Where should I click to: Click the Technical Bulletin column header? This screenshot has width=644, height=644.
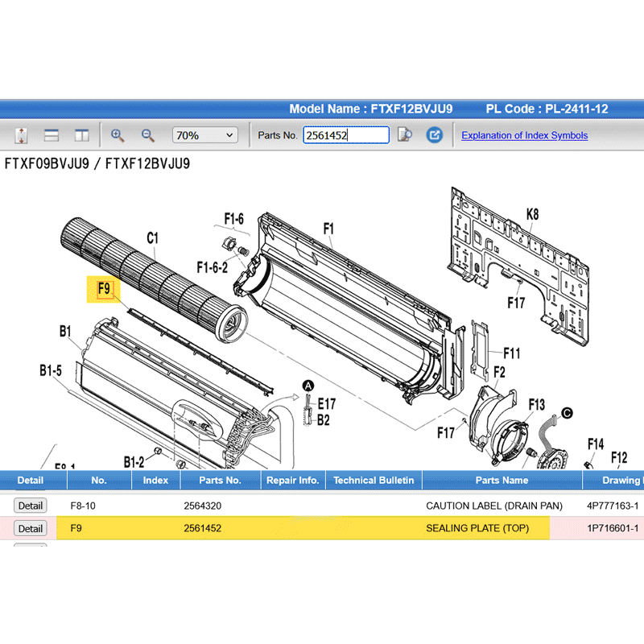click(x=373, y=480)
